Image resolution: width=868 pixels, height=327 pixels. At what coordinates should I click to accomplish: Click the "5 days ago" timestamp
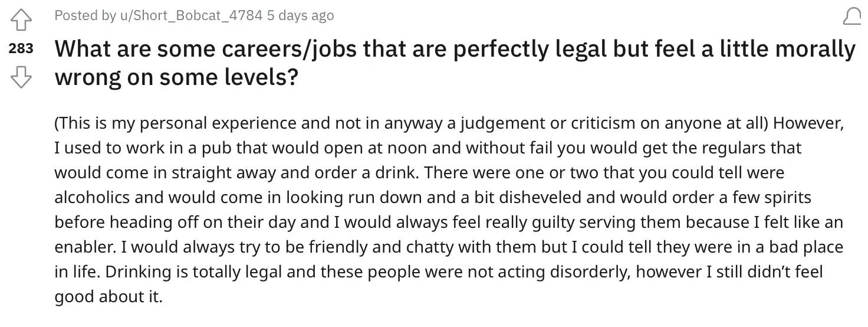coord(301,16)
